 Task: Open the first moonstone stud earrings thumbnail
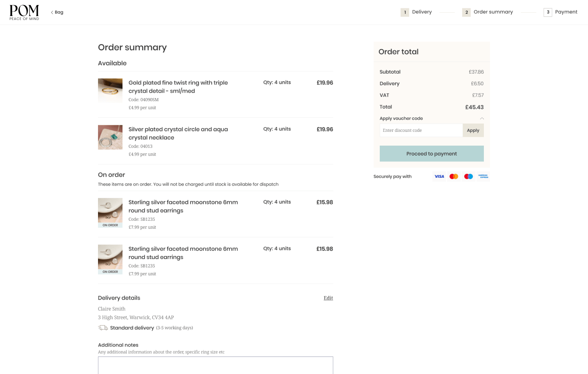point(110,210)
